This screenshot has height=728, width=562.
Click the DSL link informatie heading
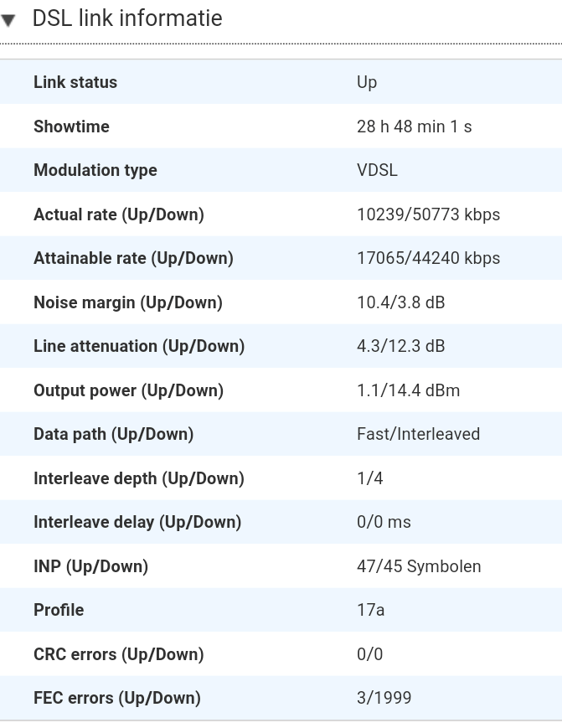tap(127, 18)
